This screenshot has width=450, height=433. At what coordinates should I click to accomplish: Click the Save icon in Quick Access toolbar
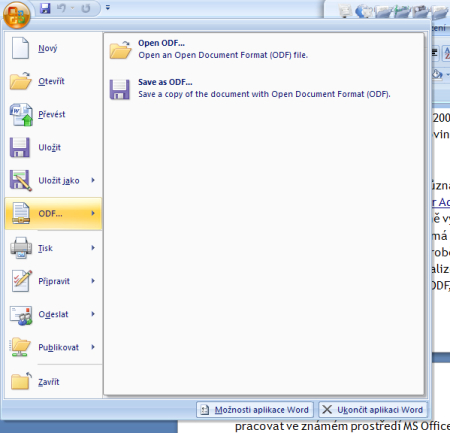tap(45, 8)
